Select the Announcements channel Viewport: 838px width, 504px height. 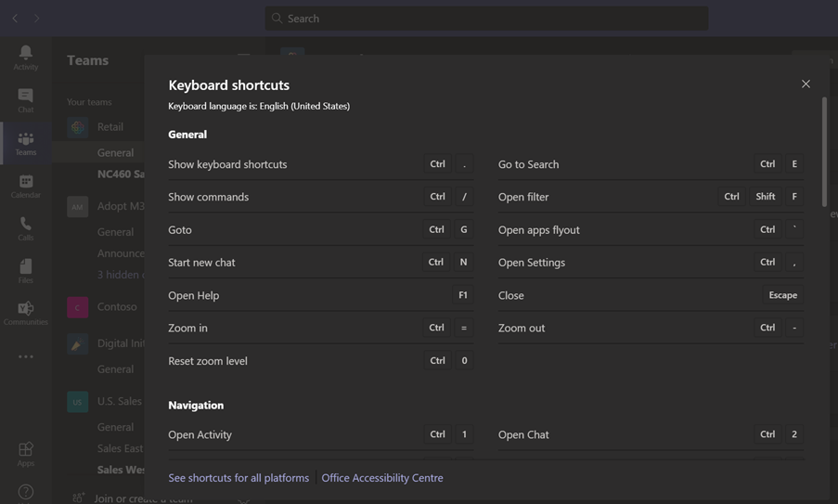pyautogui.click(x=121, y=253)
